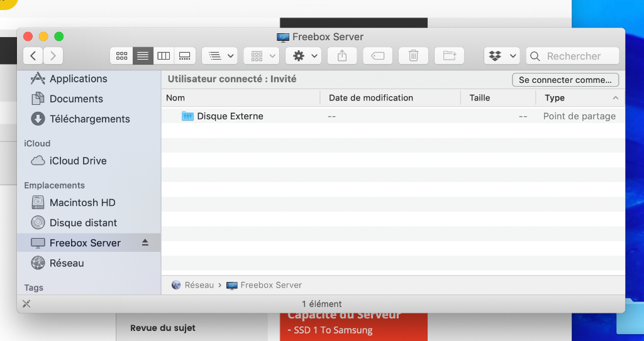The image size is (644, 341).
Task: Click the Finder back arrow
Action: point(33,56)
